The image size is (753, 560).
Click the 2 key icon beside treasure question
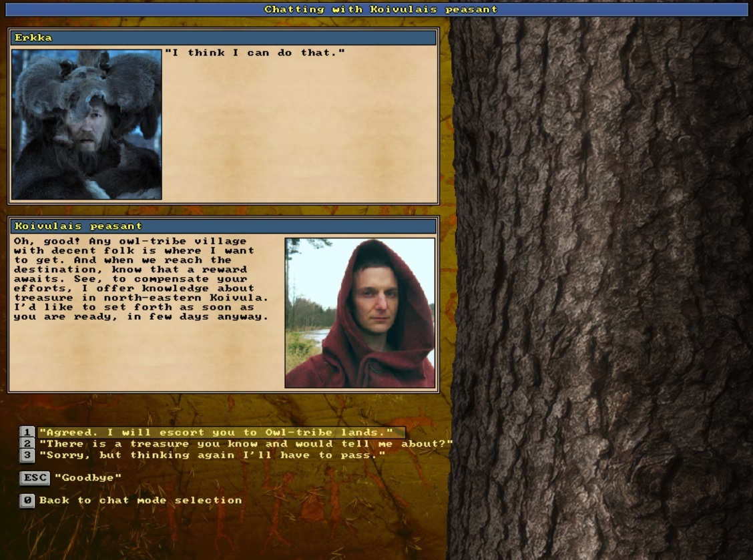tap(27, 444)
